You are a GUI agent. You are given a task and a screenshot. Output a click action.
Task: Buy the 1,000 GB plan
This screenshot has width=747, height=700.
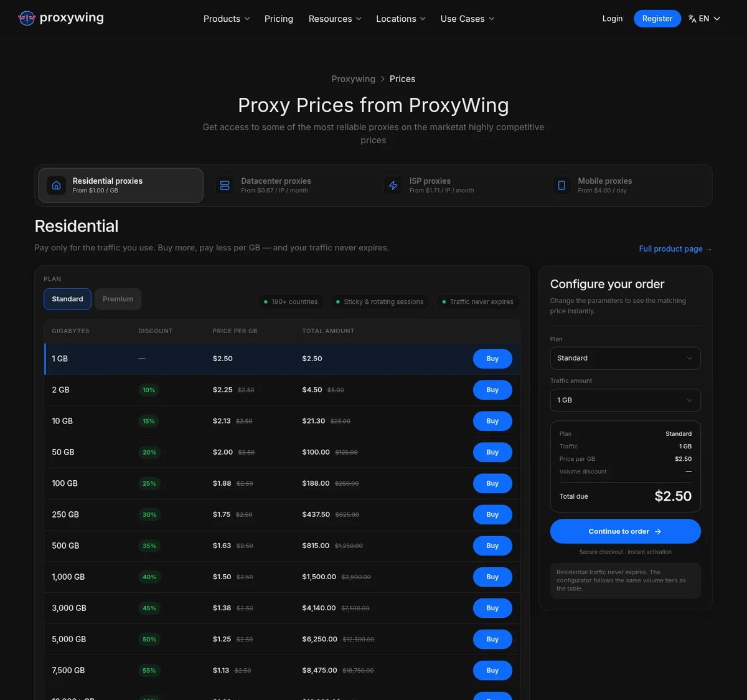(492, 577)
